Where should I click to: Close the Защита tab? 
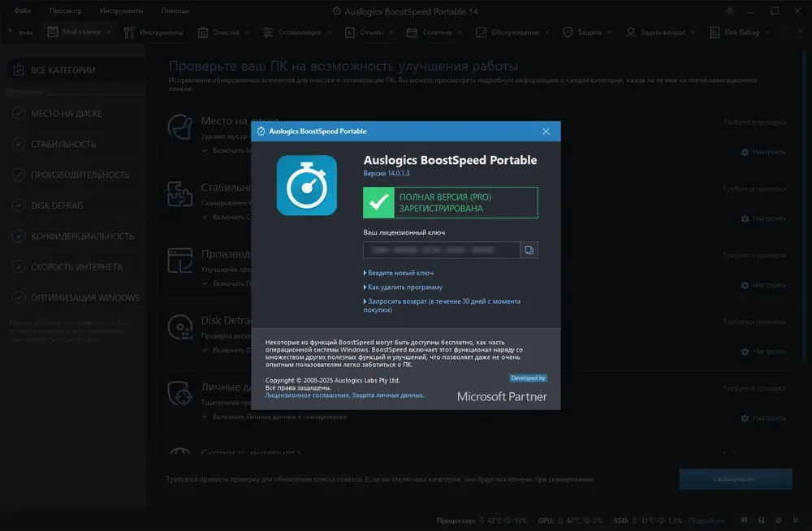(610, 32)
